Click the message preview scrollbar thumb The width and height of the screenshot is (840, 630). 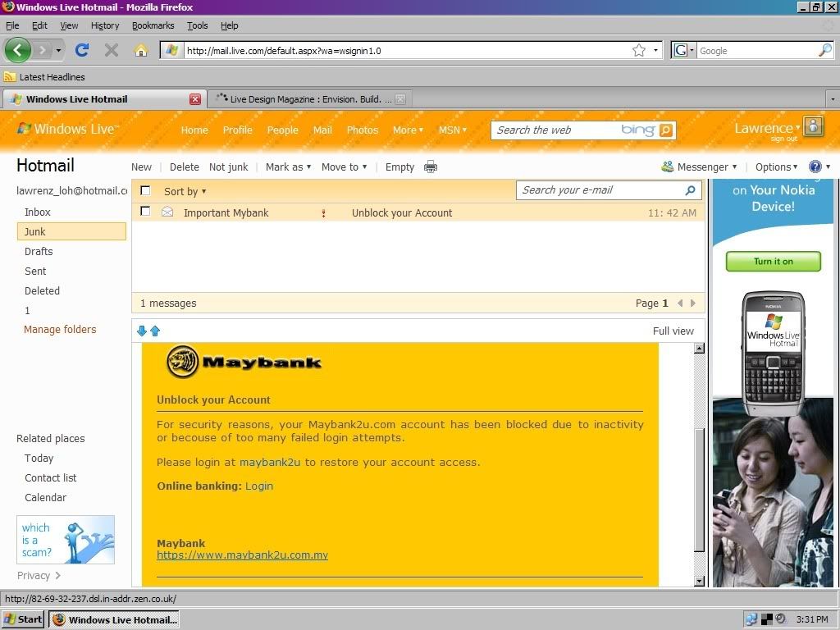coord(699,490)
